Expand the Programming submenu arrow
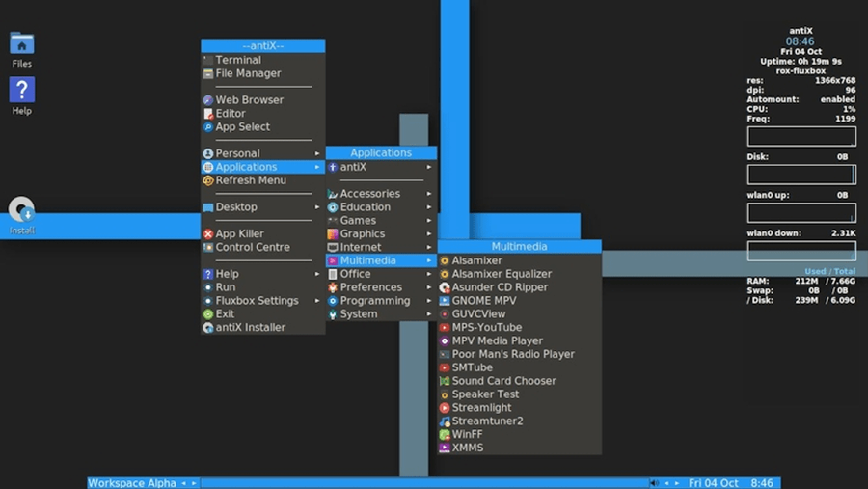This screenshot has width=868, height=489. [429, 301]
